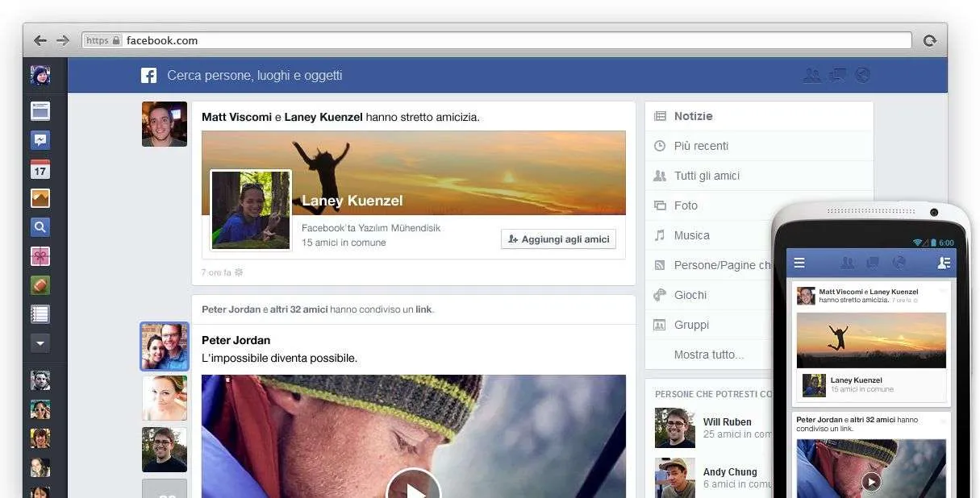980x498 pixels.
Task: Click Andy Chung's profile thumbnail
Action: [675, 478]
